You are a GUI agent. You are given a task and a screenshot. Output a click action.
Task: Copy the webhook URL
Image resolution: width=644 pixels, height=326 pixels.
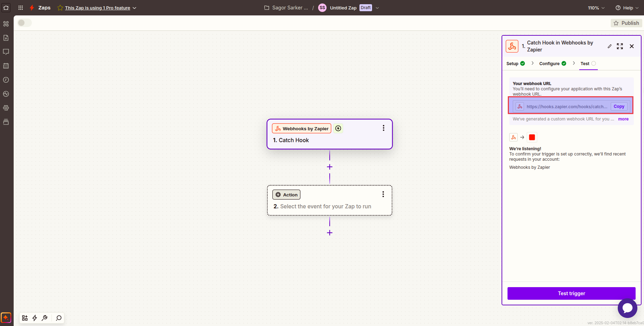point(619,106)
